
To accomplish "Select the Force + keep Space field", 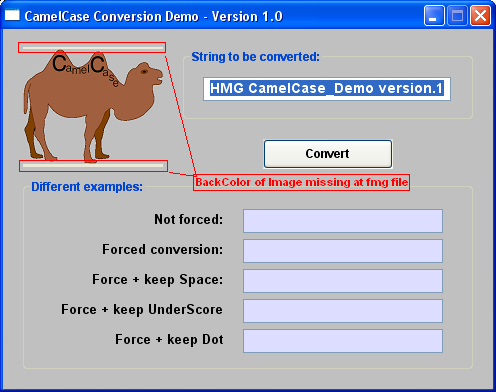I will pos(343,281).
